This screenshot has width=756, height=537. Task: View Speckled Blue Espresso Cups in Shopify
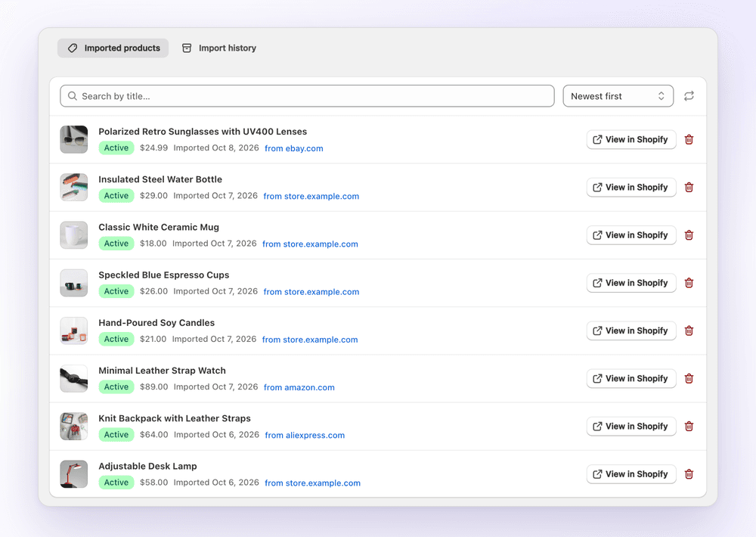click(631, 283)
